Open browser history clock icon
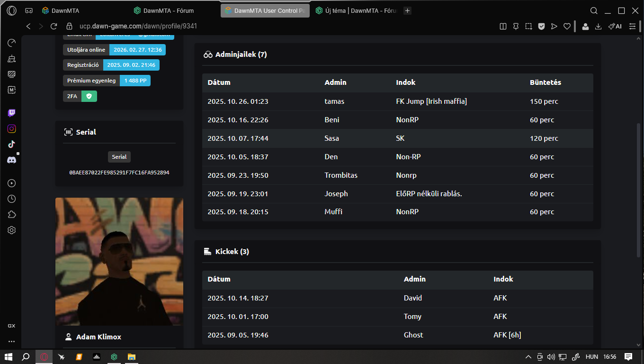 [12, 199]
